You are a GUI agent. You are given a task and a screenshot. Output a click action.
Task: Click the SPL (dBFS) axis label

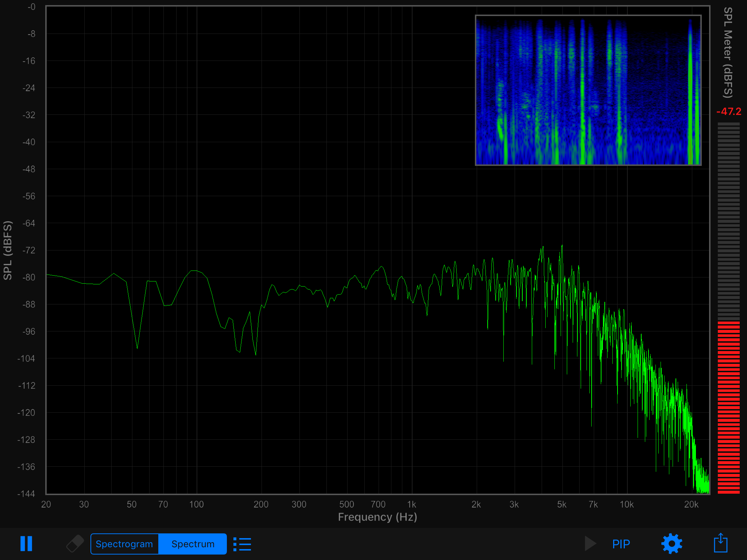(8, 250)
